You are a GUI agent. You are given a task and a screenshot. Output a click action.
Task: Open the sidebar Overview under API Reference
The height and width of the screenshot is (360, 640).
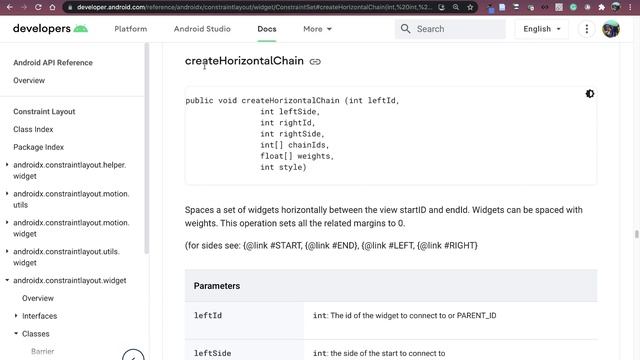click(29, 80)
